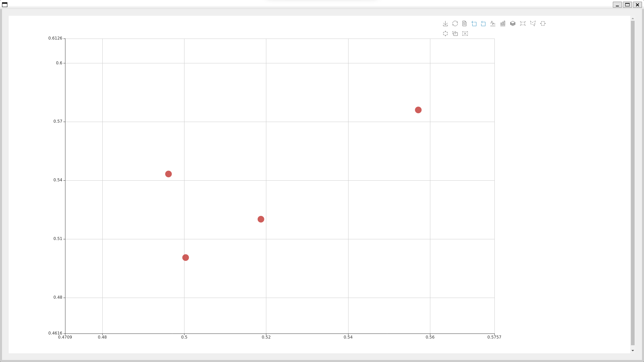
Task: Select the vertical brush selection tool
Action: 445,34
